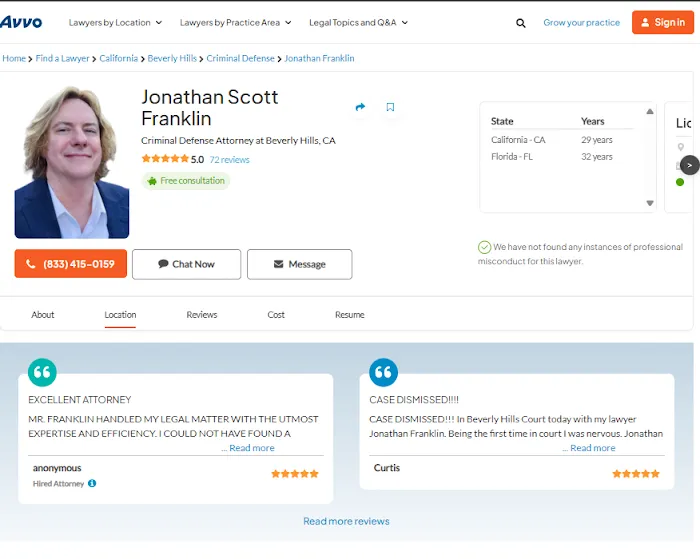Click the Sign in button
This screenshot has width=700, height=559.
tap(662, 22)
